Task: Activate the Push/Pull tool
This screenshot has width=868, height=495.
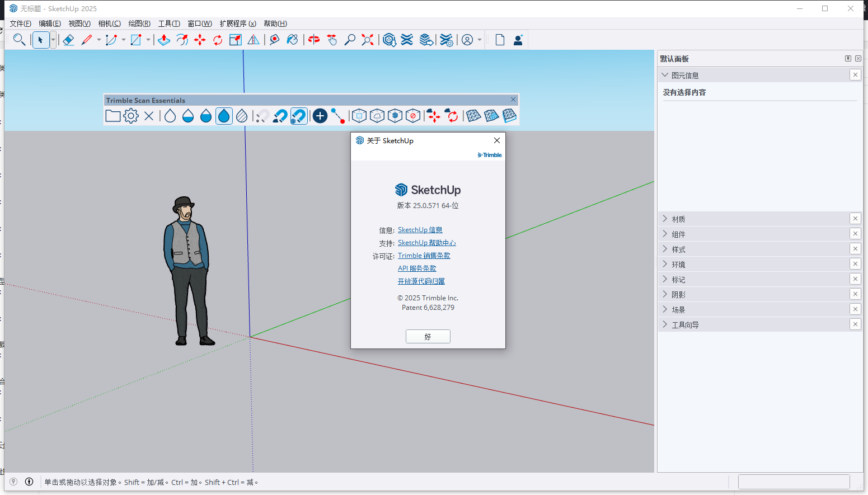Action: click(164, 40)
